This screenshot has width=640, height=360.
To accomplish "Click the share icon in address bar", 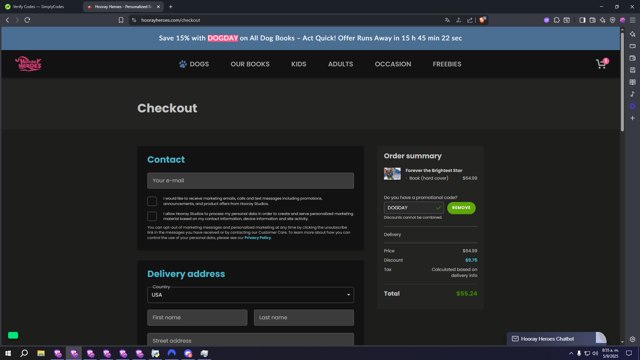I will (x=470, y=20).
